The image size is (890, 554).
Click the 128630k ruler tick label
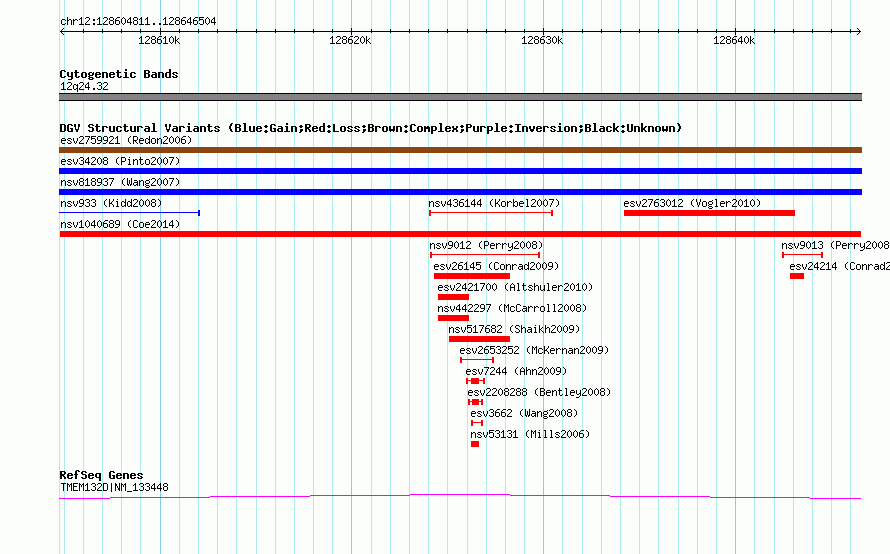click(x=542, y=40)
